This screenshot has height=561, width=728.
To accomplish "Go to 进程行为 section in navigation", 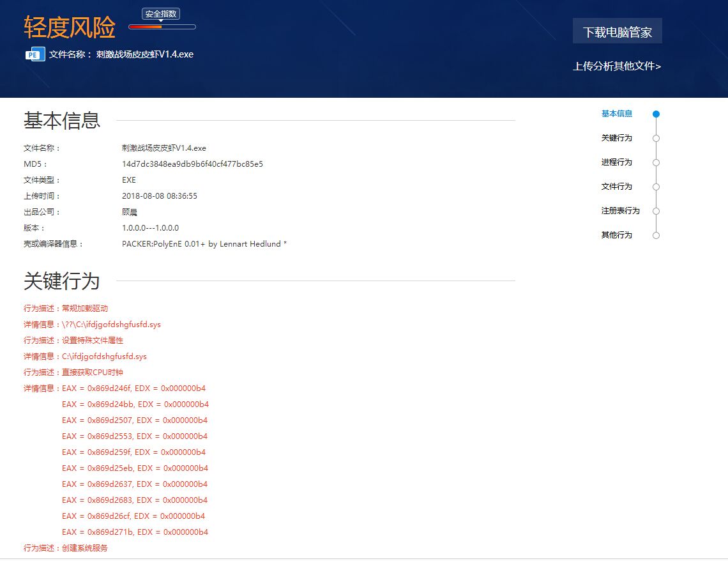I will [x=616, y=162].
